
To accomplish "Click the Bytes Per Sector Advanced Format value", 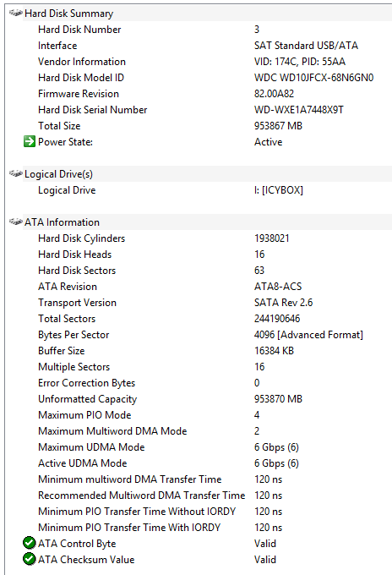I will pyautogui.click(x=308, y=335).
